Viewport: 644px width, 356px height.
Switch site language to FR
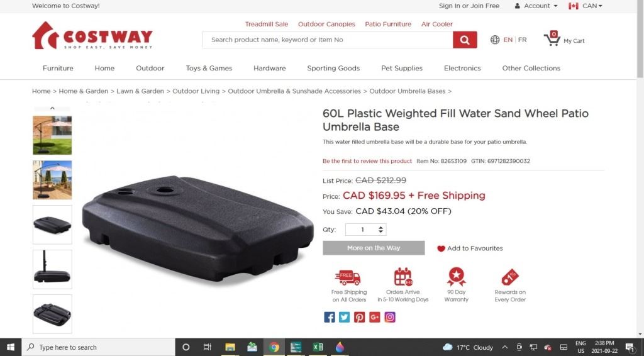tap(522, 40)
